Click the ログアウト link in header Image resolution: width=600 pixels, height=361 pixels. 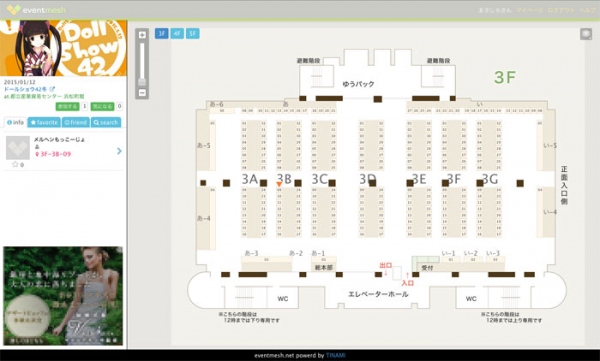(x=561, y=10)
